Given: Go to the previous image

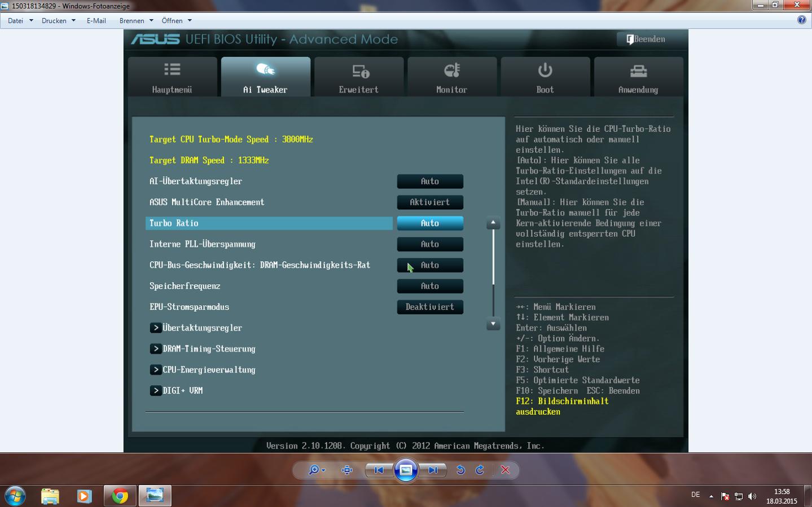Looking at the screenshot, I should point(379,470).
